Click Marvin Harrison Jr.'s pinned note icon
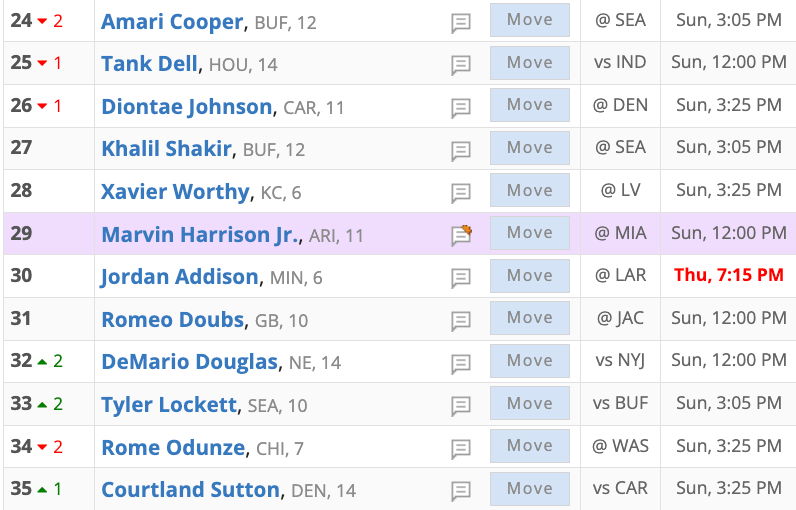796x510 pixels. [461, 235]
